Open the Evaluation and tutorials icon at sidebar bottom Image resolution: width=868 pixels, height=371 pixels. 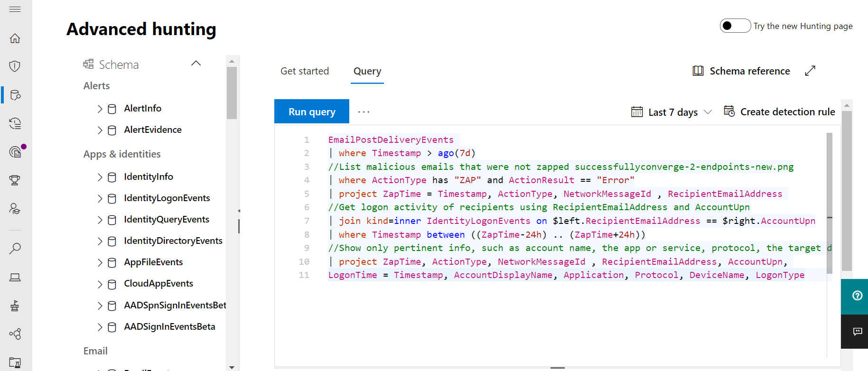tap(15, 362)
